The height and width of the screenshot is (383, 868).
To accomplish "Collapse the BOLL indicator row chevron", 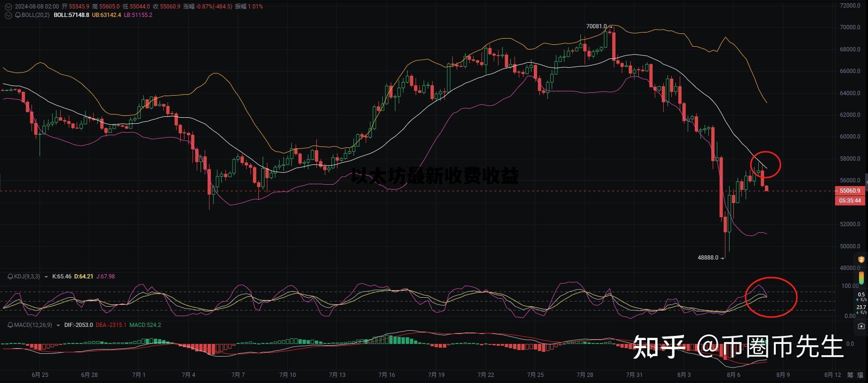I will point(8,15).
